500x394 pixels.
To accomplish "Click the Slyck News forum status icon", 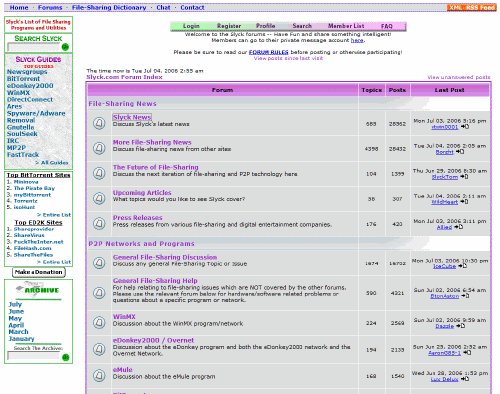I will tap(99, 123).
